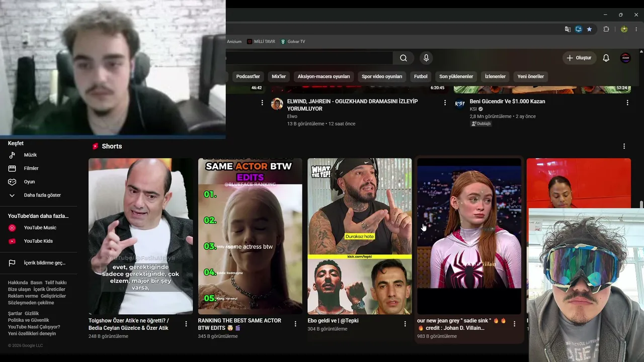This screenshot has height=362, width=644.
Task: Open the Gizlilik footer link
Action: (32, 314)
